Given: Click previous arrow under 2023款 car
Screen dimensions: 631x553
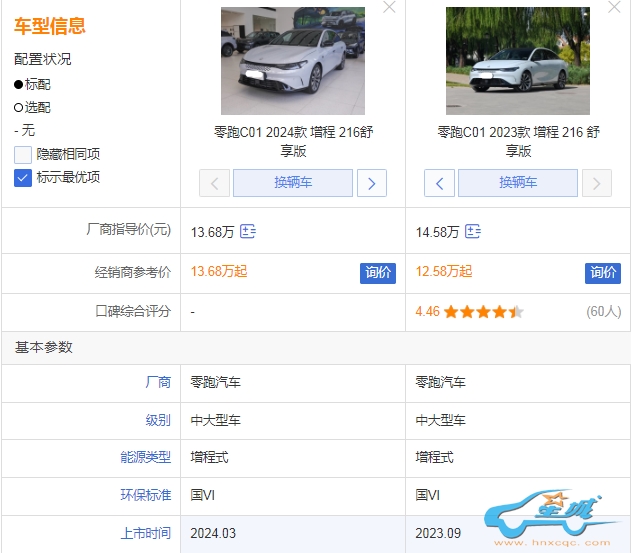Looking at the screenshot, I should pyautogui.click(x=439, y=183).
